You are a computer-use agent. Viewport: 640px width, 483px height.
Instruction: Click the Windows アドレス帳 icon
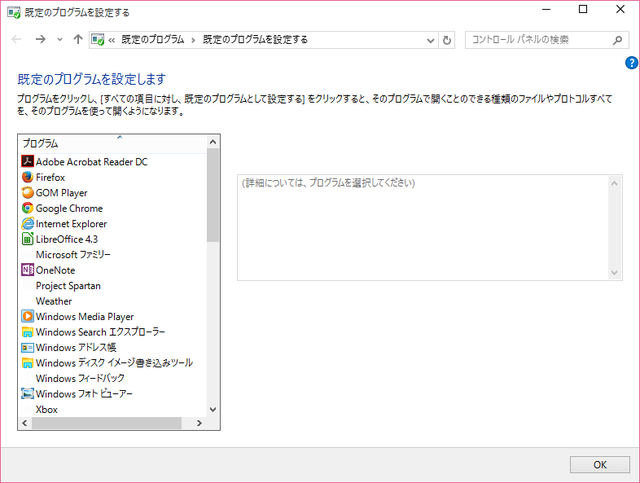tap(27, 347)
